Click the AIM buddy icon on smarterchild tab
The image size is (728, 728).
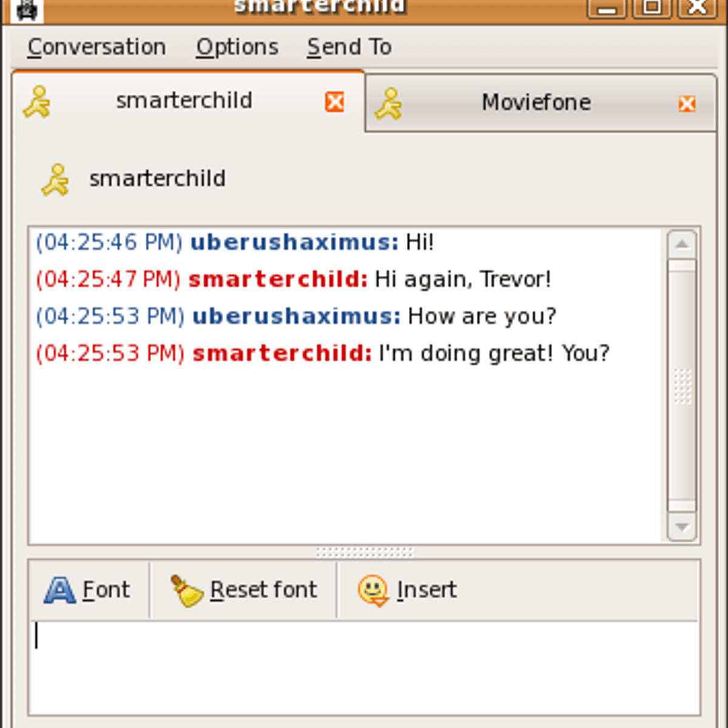click(x=37, y=101)
